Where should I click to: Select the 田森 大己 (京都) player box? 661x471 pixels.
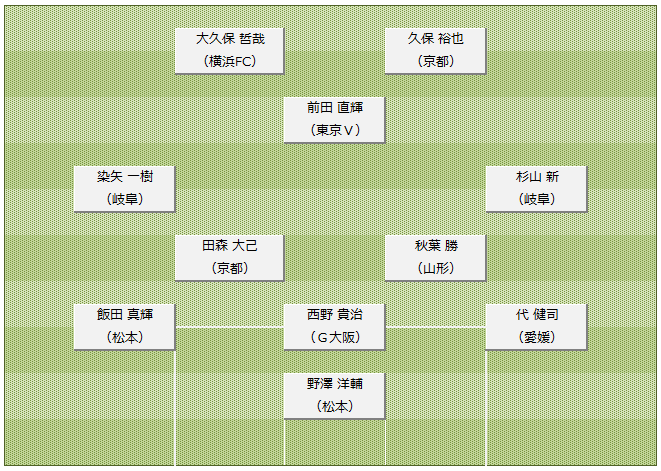(229, 258)
